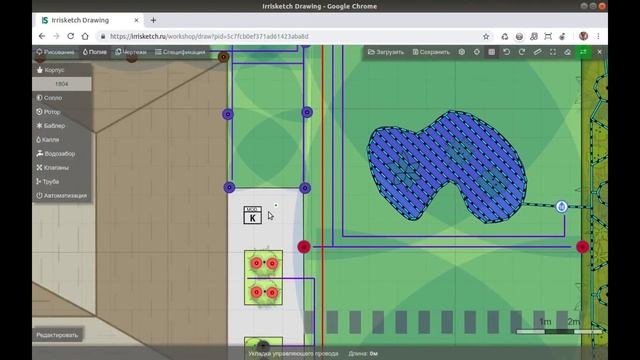Click the controller box labeled K
The image size is (640, 360).
click(x=253, y=215)
